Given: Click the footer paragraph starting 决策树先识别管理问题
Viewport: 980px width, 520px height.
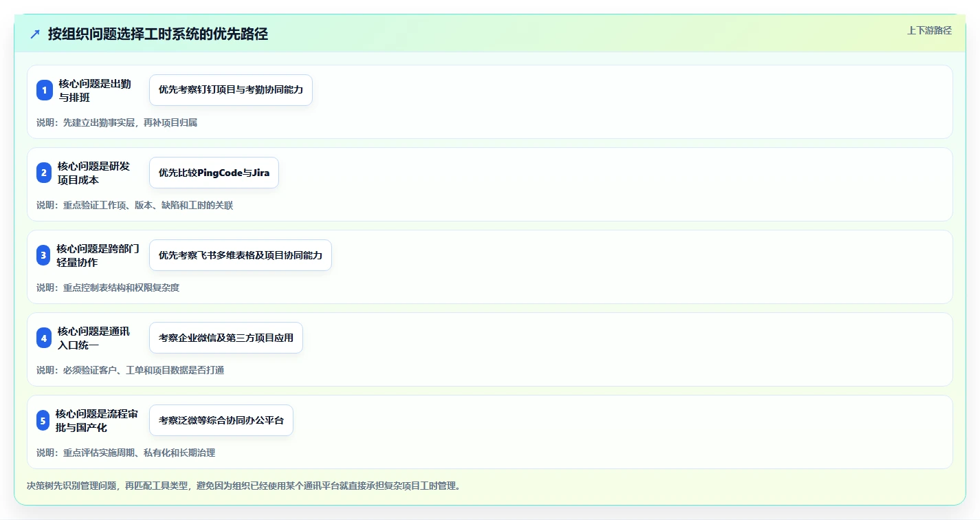Looking at the screenshot, I should (x=243, y=486).
